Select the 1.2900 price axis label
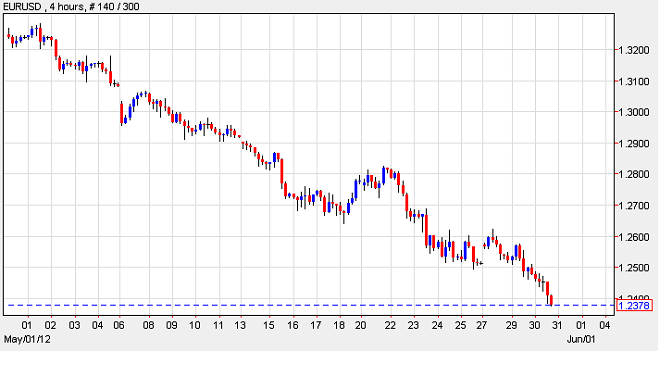 tap(634, 144)
